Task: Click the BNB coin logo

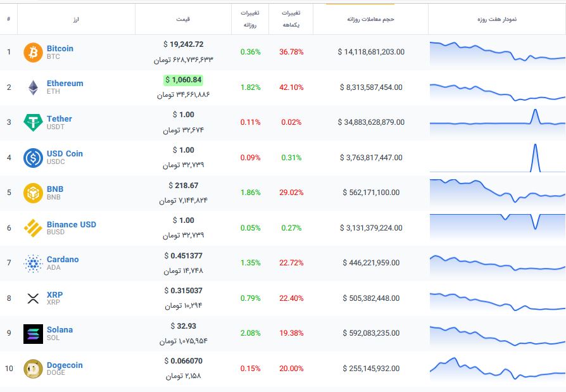Action: point(33,193)
